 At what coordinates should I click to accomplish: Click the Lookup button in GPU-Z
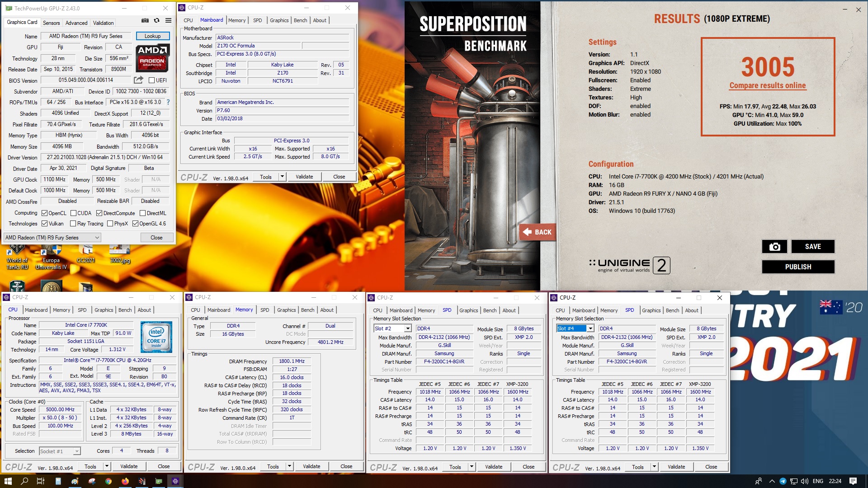pos(152,36)
